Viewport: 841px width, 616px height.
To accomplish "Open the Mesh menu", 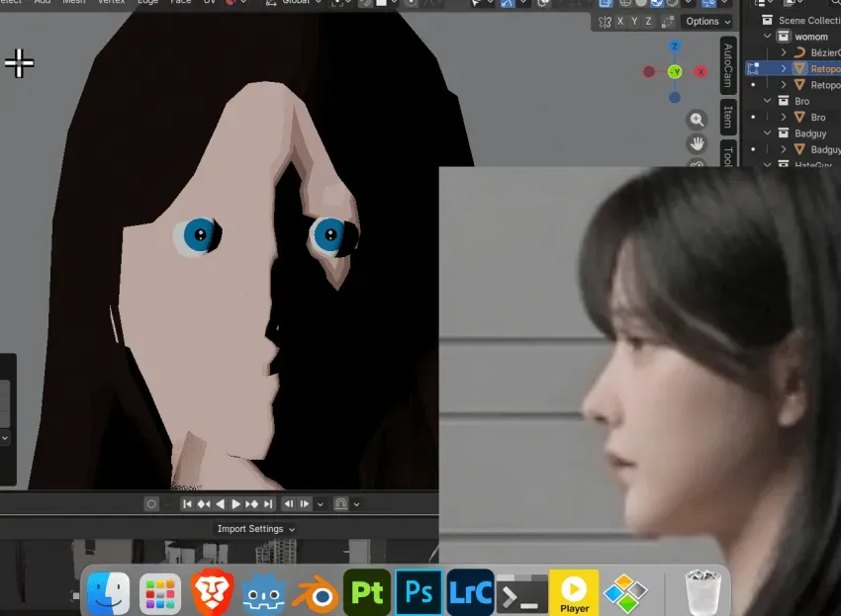I will (73, 2).
